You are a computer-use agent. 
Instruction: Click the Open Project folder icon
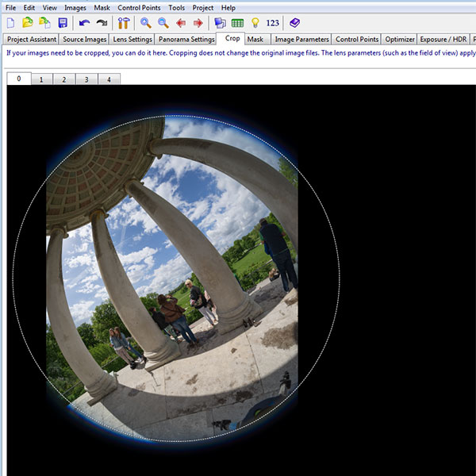(28, 23)
